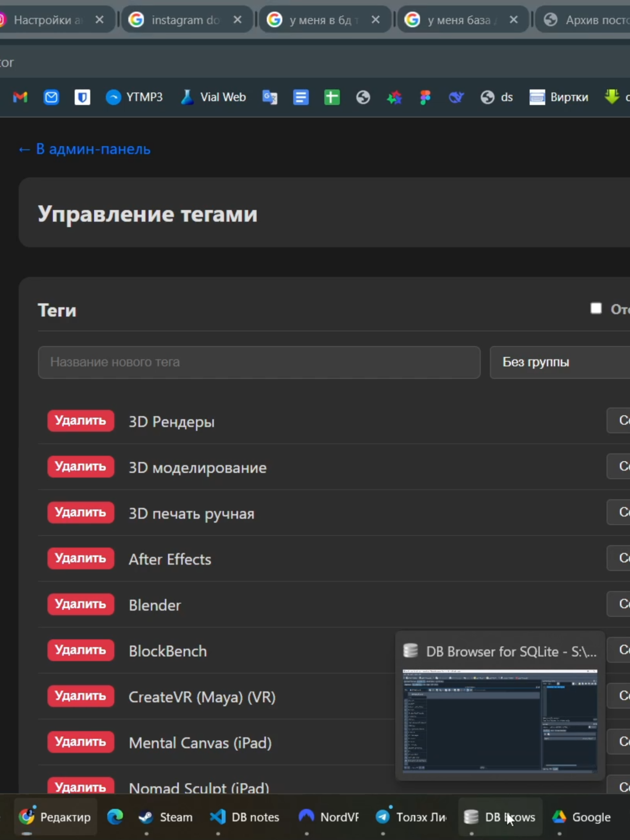Delete the 3D Рендеры tag
Viewport: 630px width, 840px height.
click(x=81, y=420)
